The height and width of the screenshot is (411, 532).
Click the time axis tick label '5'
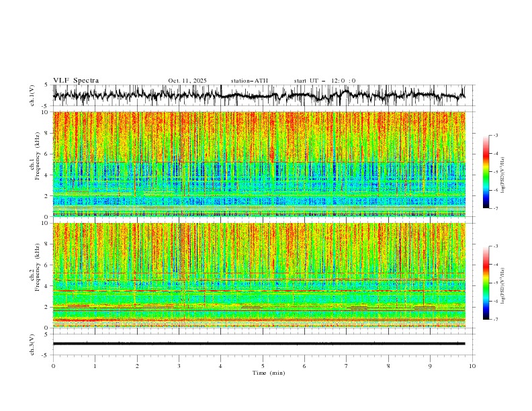263,366
